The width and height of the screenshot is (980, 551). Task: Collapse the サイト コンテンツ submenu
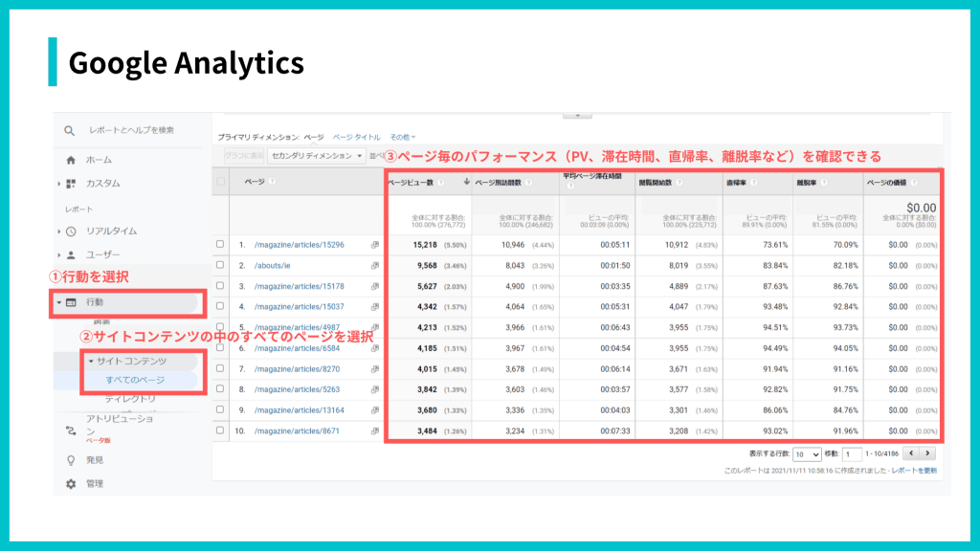point(91,361)
